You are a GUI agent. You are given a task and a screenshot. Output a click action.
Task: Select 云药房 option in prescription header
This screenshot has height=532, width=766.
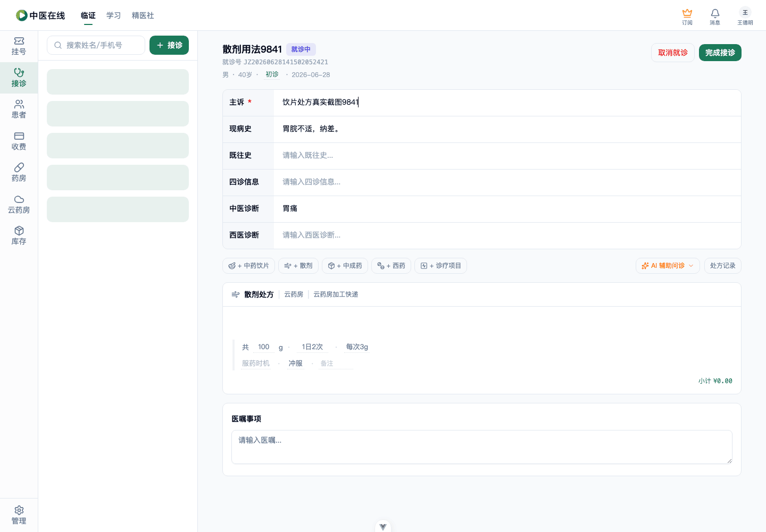(x=294, y=294)
